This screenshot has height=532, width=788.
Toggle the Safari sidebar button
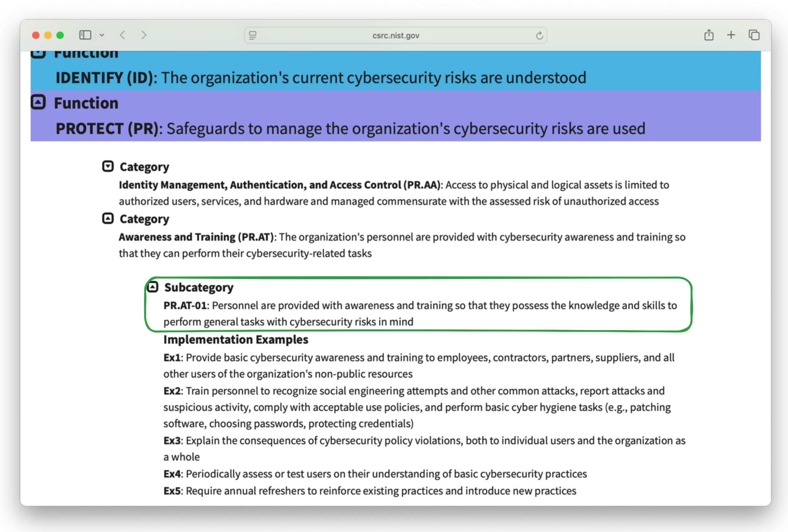click(x=85, y=35)
